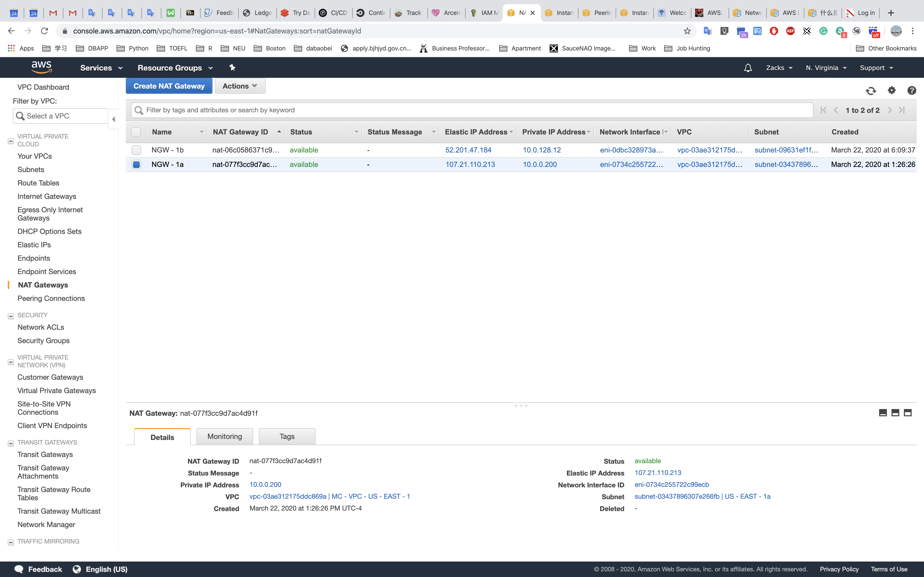Check the NGW - 1b row checkbox
This screenshot has width=924, height=577.
pyautogui.click(x=136, y=150)
